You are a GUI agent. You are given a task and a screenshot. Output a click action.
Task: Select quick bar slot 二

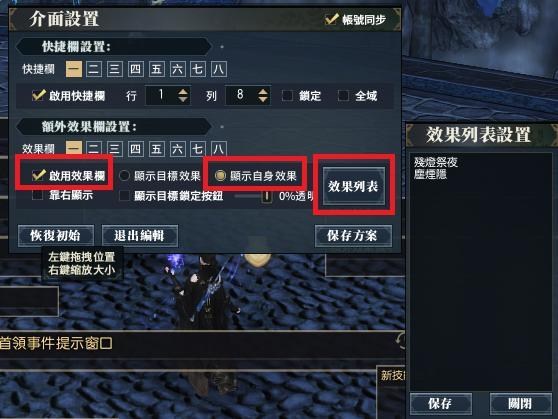(94, 69)
